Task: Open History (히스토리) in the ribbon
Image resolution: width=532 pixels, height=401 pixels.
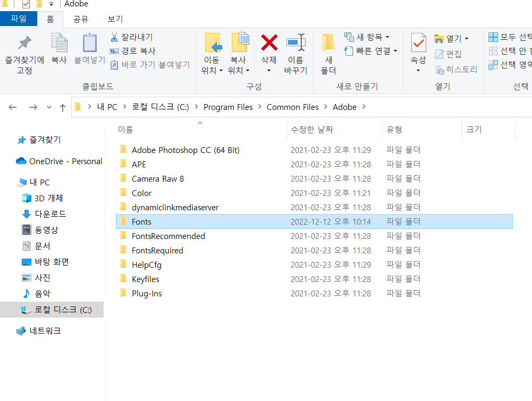Action: 456,70
